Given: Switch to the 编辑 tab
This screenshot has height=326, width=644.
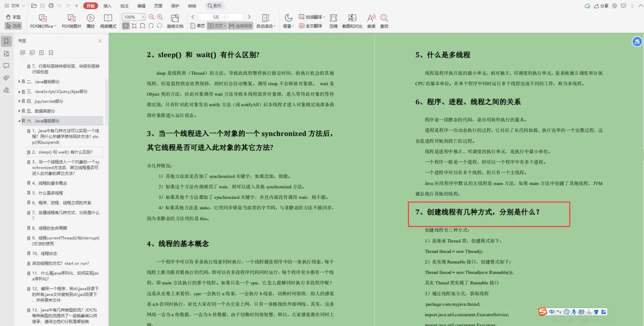Looking at the screenshot, I should (141, 6).
